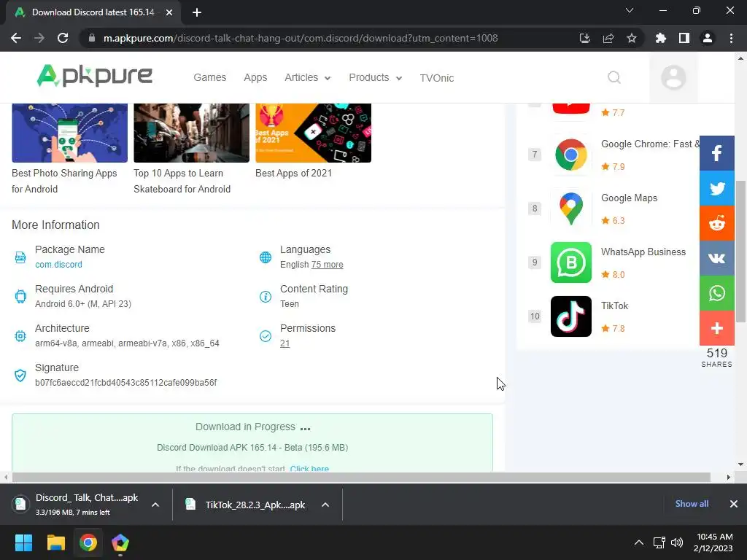Open Best Photo Sharing Apps article thumbnail
Viewport: 747px width, 560px height.
[69, 133]
